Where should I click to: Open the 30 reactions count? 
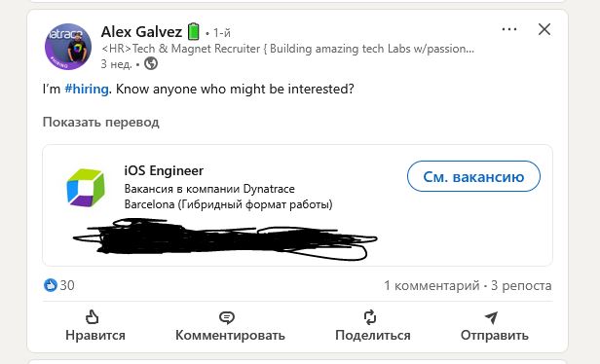tap(67, 285)
